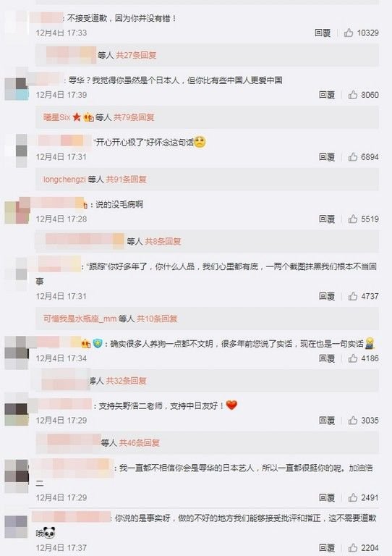Click thumbs-up on the 8060-like comment
The width and height of the screenshot is (392, 556).
tap(353, 95)
